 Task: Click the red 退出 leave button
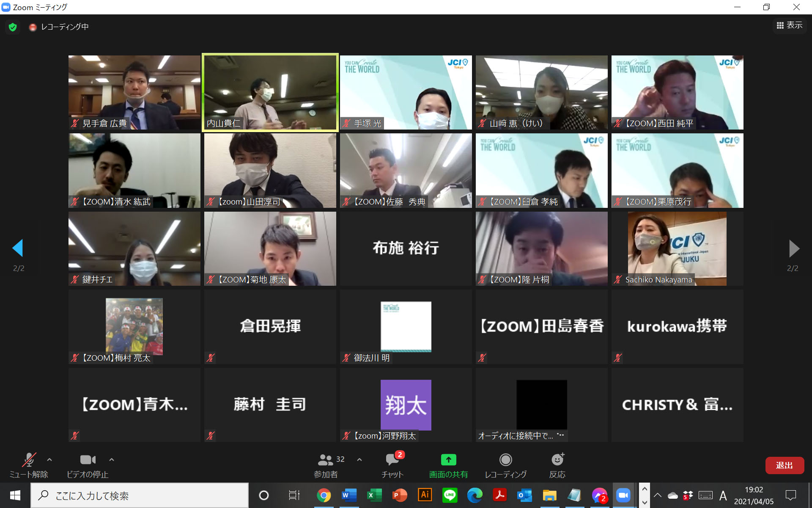(784, 465)
